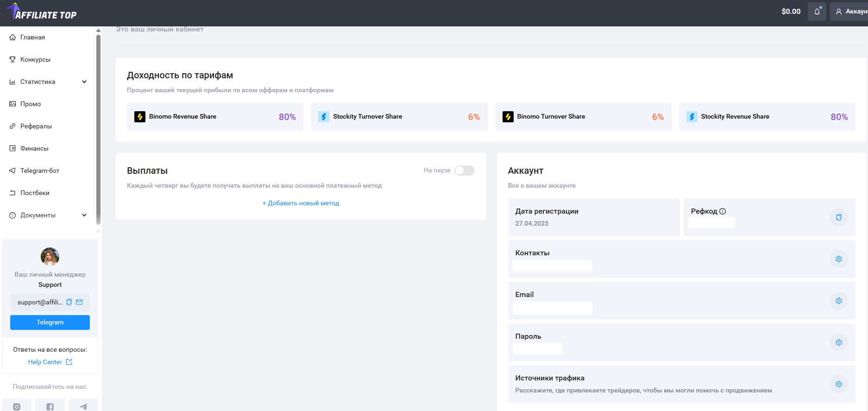Open the notifications bell

click(x=817, y=12)
